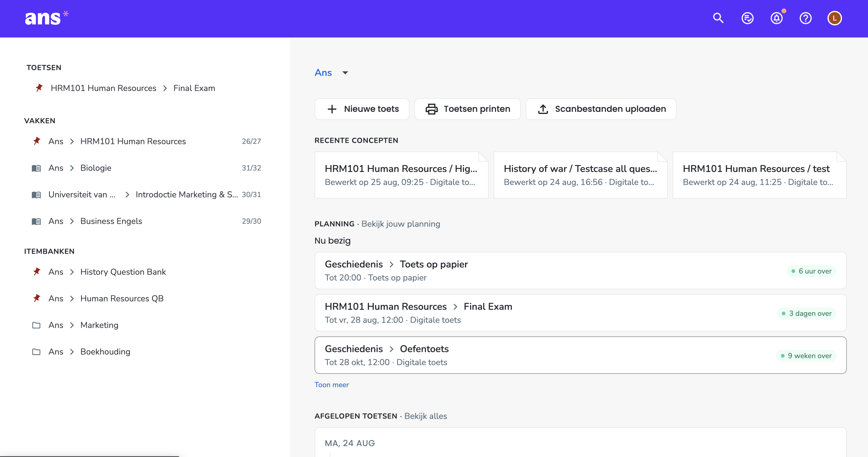Click the '6 uur over' status badge

(811, 271)
